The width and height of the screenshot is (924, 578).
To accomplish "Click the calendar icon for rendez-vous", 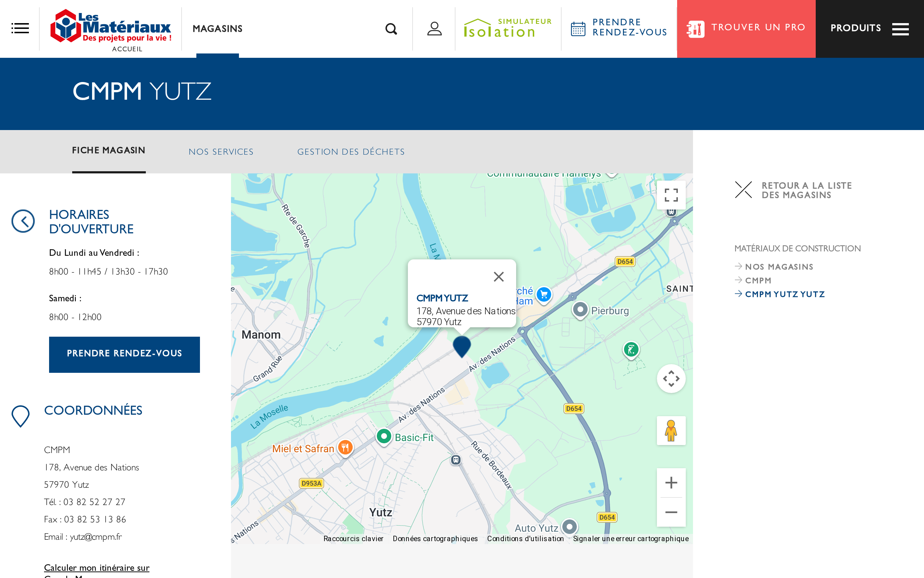I will click(578, 29).
